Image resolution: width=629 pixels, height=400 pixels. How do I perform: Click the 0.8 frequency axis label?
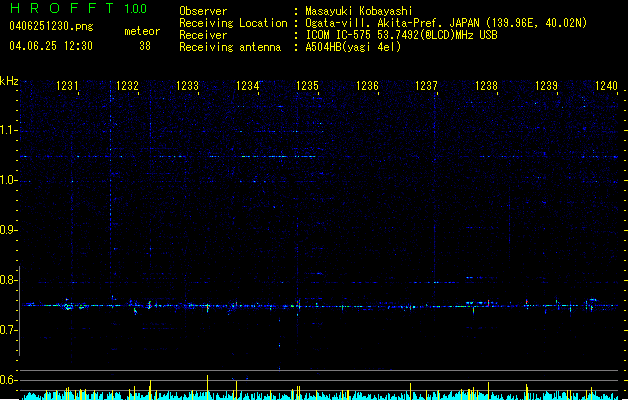point(8,280)
